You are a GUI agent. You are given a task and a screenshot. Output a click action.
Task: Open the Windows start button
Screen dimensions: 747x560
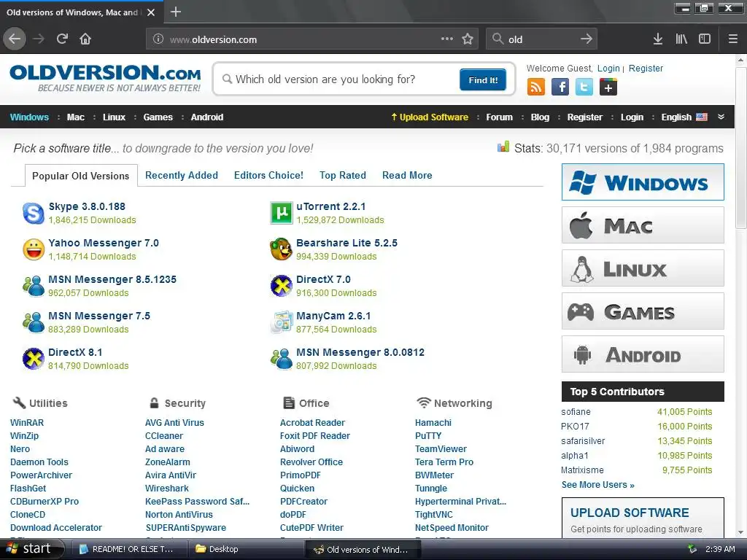tap(31, 548)
